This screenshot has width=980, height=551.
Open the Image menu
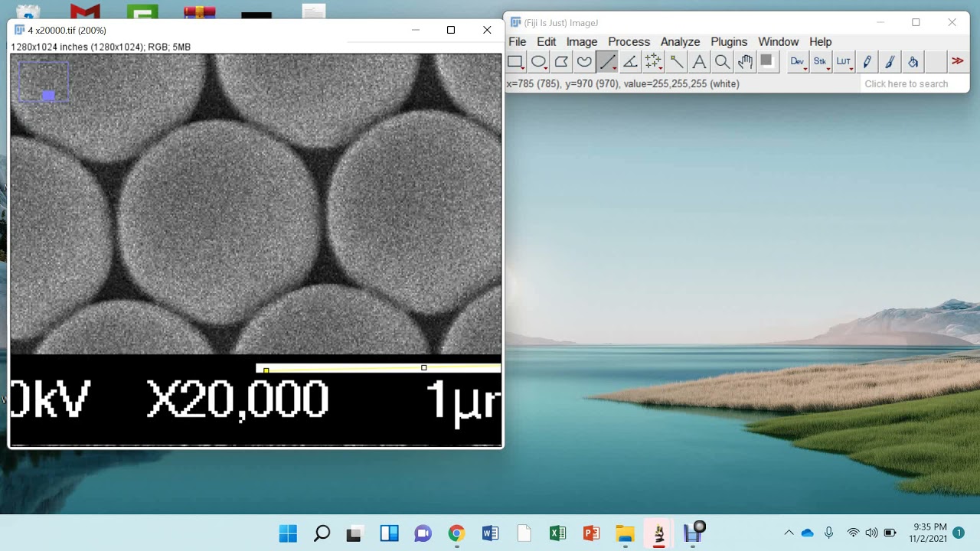(x=582, y=42)
